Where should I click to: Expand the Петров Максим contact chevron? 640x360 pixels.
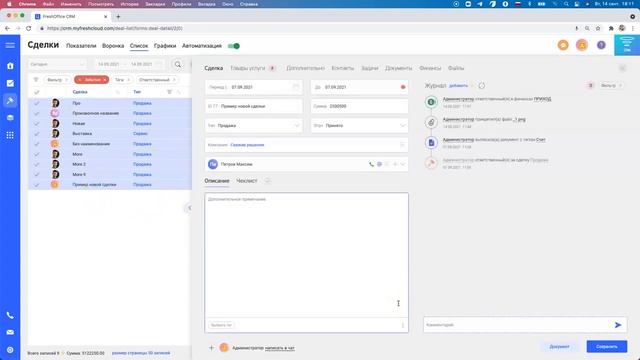click(x=403, y=164)
